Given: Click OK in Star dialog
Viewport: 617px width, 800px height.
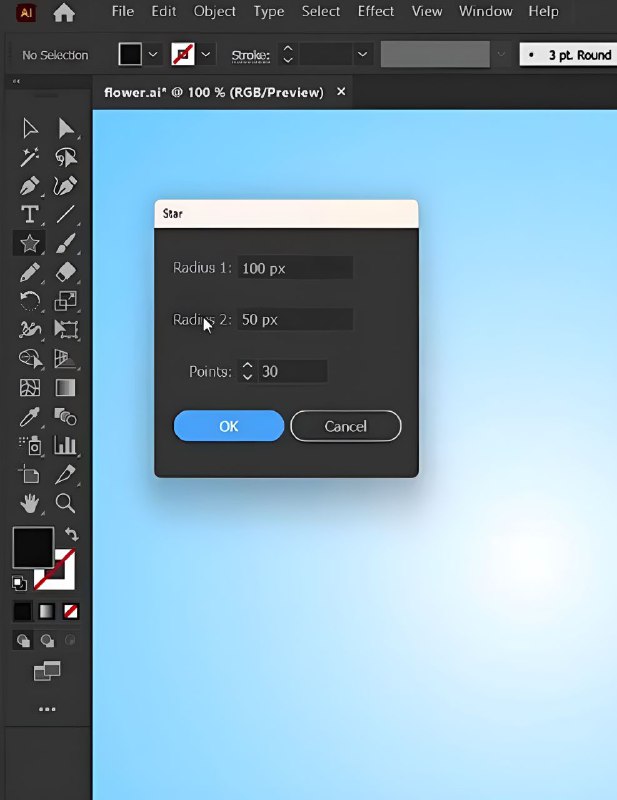Looking at the screenshot, I should pos(229,426).
